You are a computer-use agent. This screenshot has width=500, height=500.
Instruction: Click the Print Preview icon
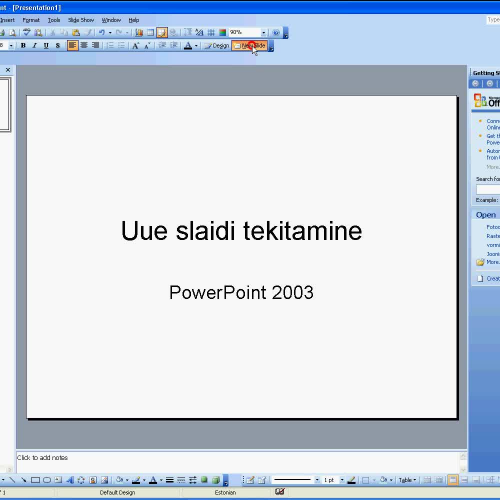(x=12, y=32)
